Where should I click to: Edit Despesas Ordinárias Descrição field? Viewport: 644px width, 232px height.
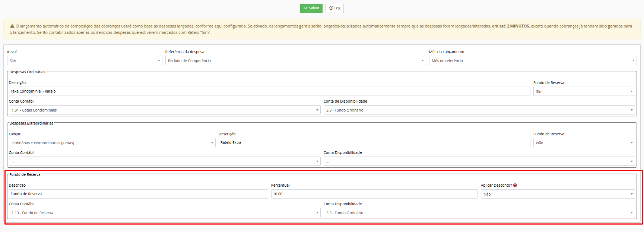(x=269, y=91)
